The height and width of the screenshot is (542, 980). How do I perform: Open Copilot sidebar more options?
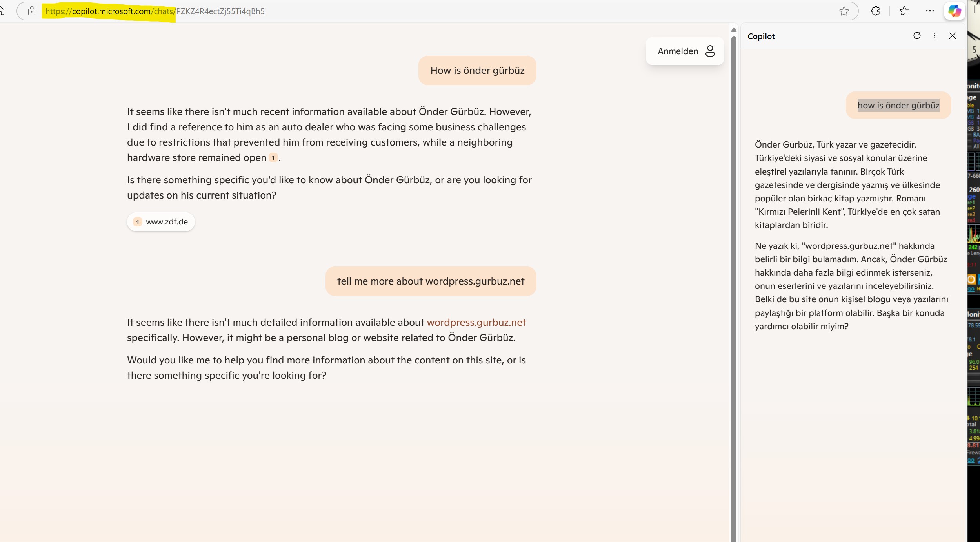coord(935,36)
